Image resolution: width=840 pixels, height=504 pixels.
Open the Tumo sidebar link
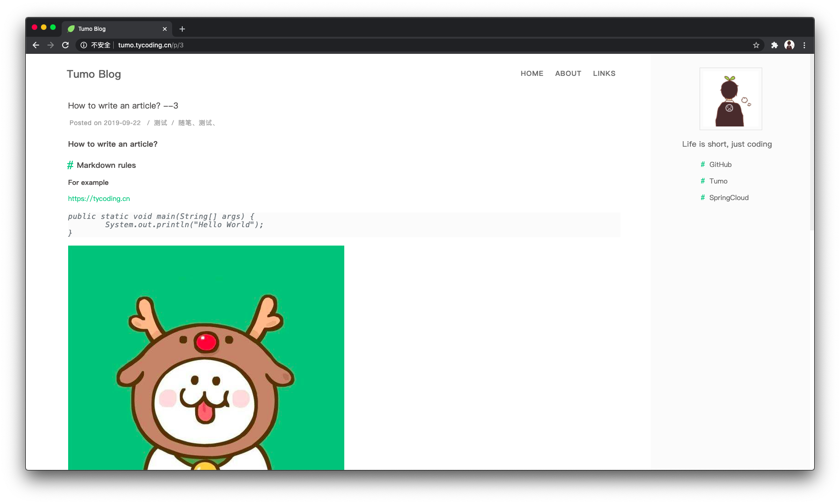718,181
